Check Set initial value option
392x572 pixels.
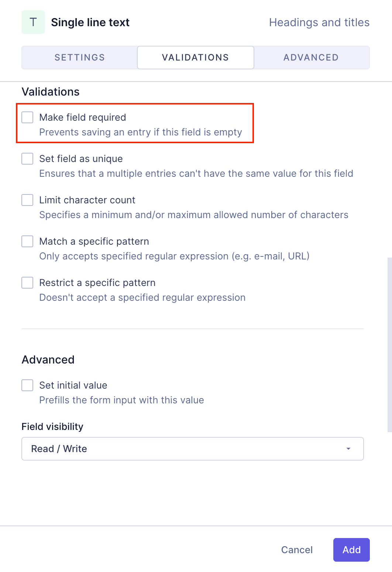tap(27, 385)
